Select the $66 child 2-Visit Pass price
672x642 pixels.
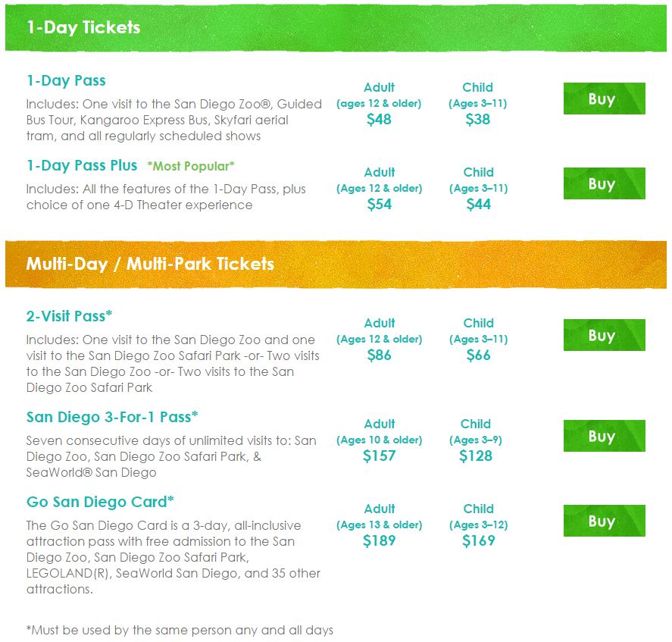coord(478,355)
